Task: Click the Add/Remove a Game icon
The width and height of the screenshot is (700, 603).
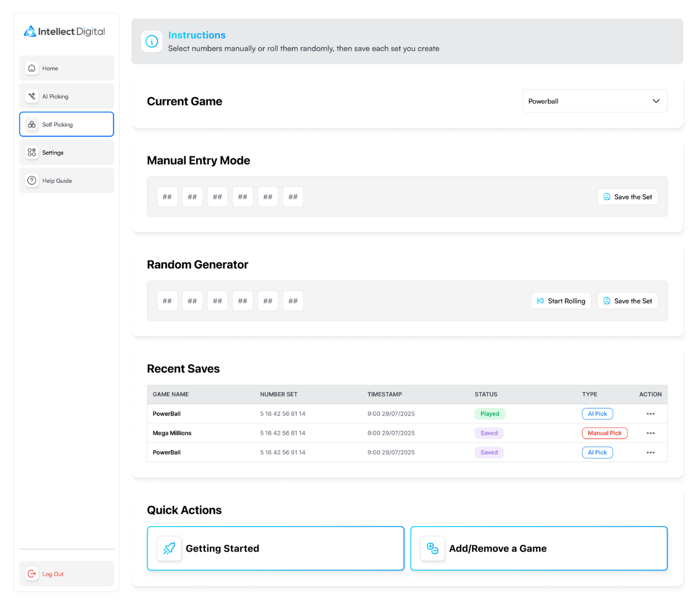Action: coord(433,548)
